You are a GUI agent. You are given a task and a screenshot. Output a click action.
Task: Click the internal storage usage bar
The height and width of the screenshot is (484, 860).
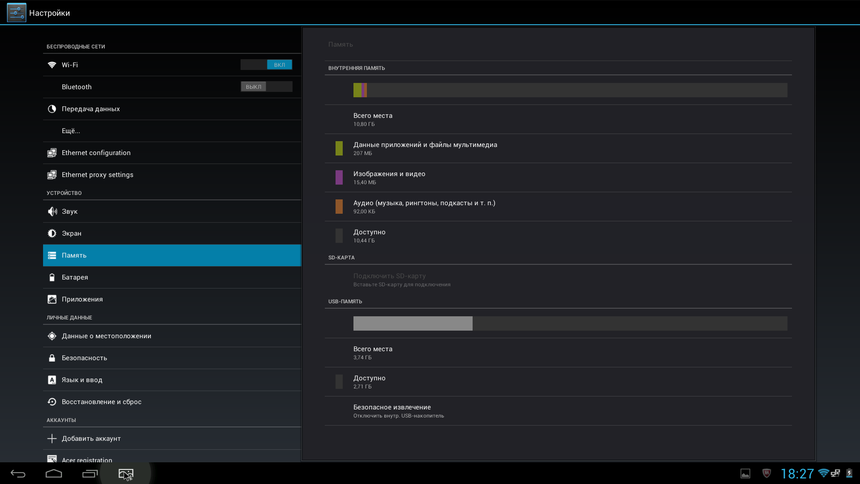[570, 90]
